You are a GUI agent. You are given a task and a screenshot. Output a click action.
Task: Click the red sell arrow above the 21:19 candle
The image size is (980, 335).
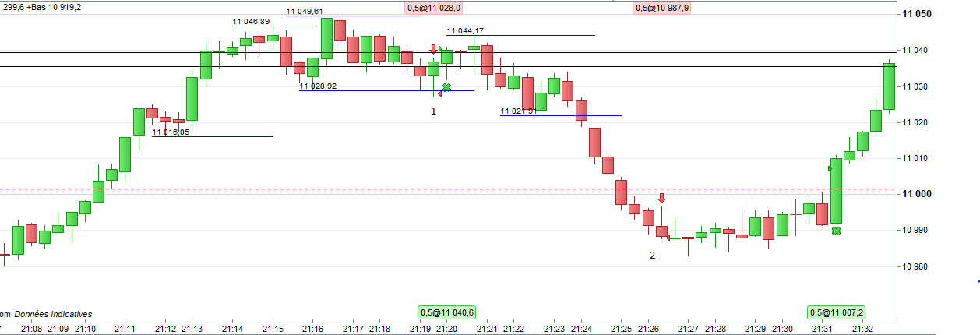[x=433, y=49]
